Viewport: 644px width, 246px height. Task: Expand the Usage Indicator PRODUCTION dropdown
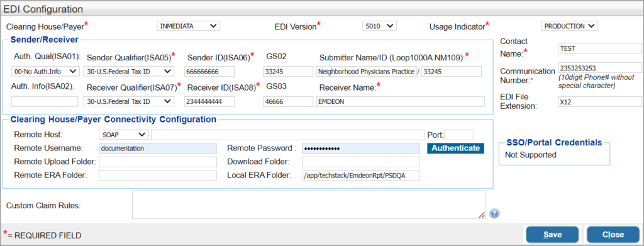pos(569,26)
